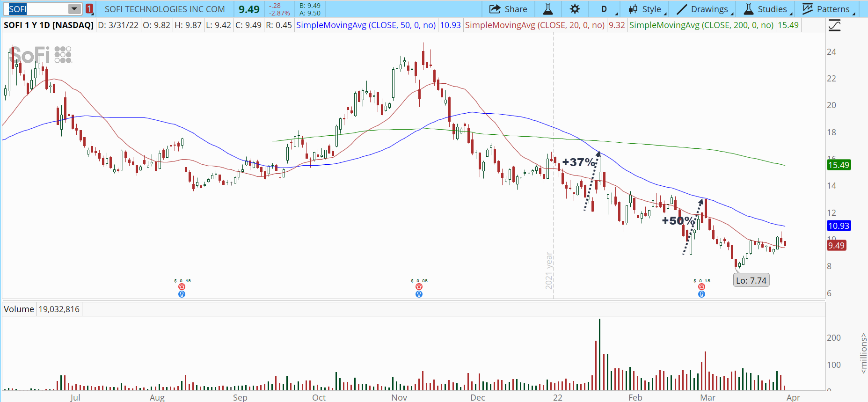Click the last price 9.49 in header
The width and height of the screenshot is (868, 402).
point(249,9)
